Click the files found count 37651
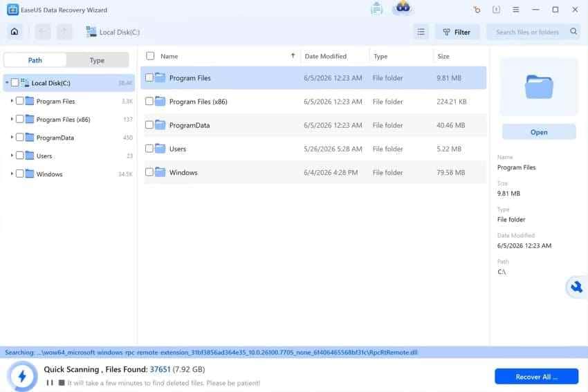 pyautogui.click(x=160, y=369)
